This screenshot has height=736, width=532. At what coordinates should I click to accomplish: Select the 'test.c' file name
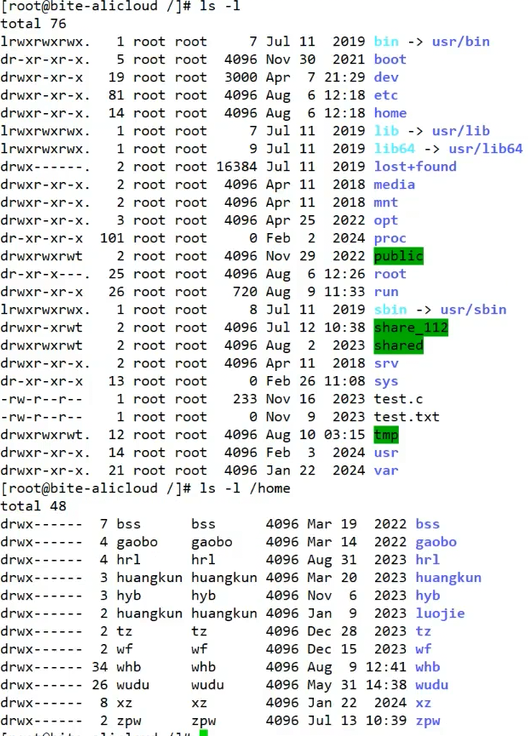[398, 399]
